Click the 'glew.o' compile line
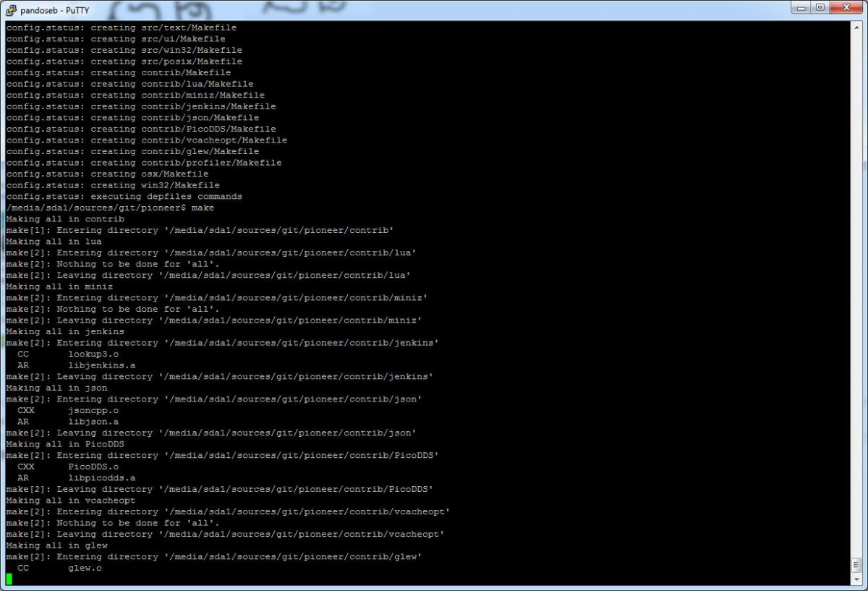 point(85,568)
